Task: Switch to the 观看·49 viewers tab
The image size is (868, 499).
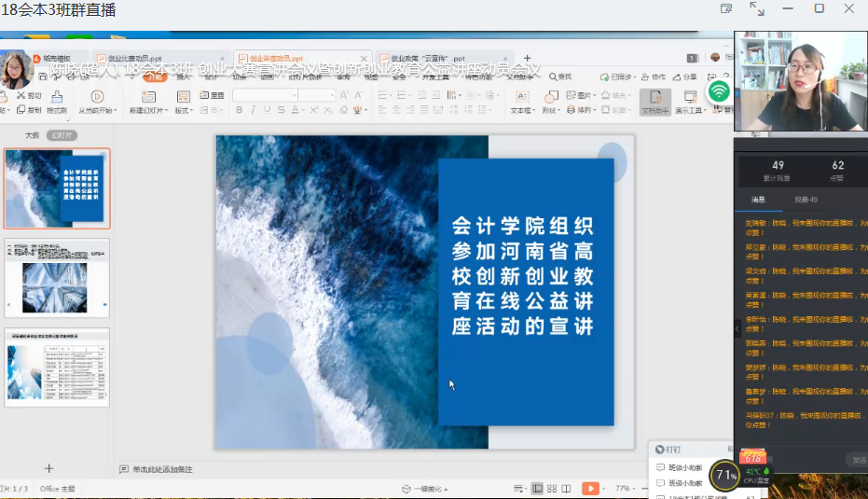Action: tap(805, 200)
